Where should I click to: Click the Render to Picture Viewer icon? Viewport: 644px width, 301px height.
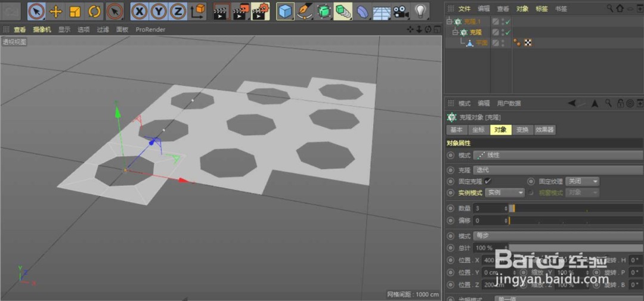[x=241, y=11]
